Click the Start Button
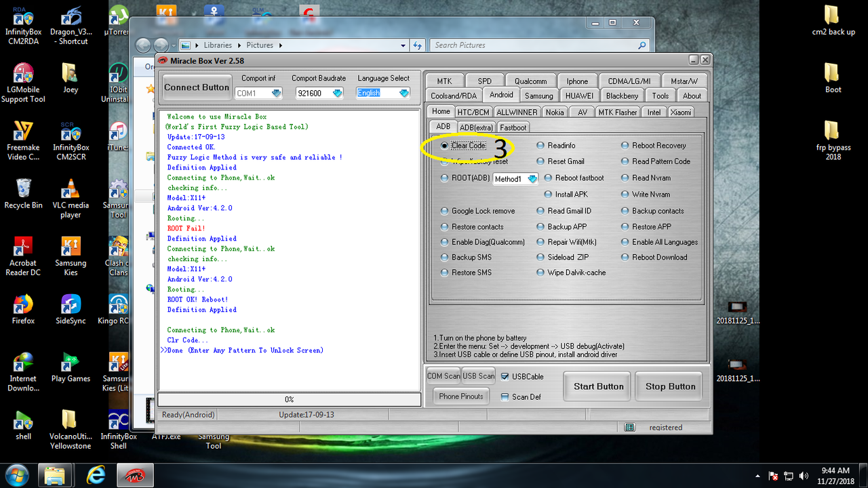 [598, 386]
